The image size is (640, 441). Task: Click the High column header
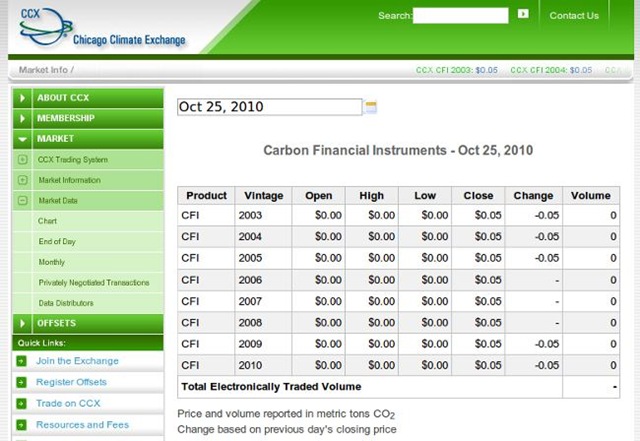point(372,196)
